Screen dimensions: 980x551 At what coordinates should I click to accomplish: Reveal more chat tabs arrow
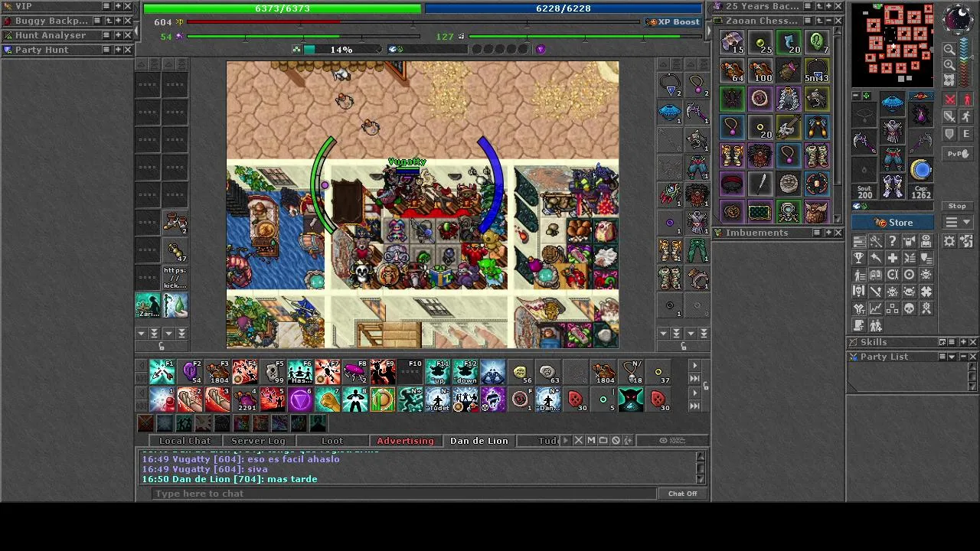pos(566,440)
